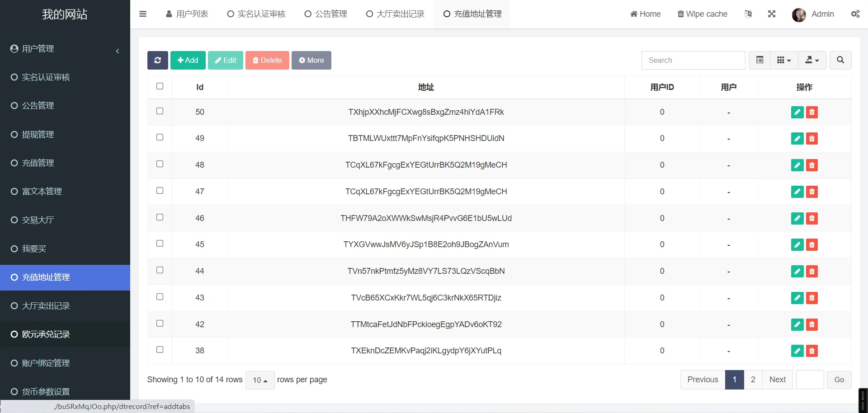The height and width of the screenshot is (413, 868).
Task: Open the settings gears icon
Action: point(855,14)
